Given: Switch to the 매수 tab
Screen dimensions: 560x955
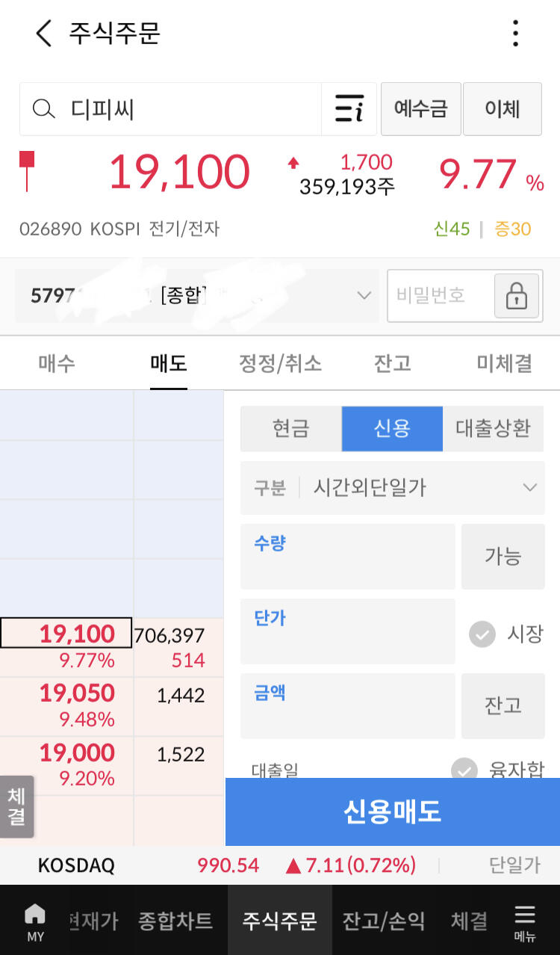Looking at the screenshot, I should tap(57, 364).
